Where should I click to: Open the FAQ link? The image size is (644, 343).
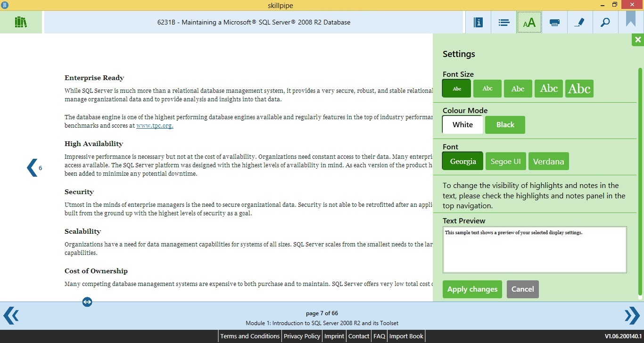coord(379,336)
